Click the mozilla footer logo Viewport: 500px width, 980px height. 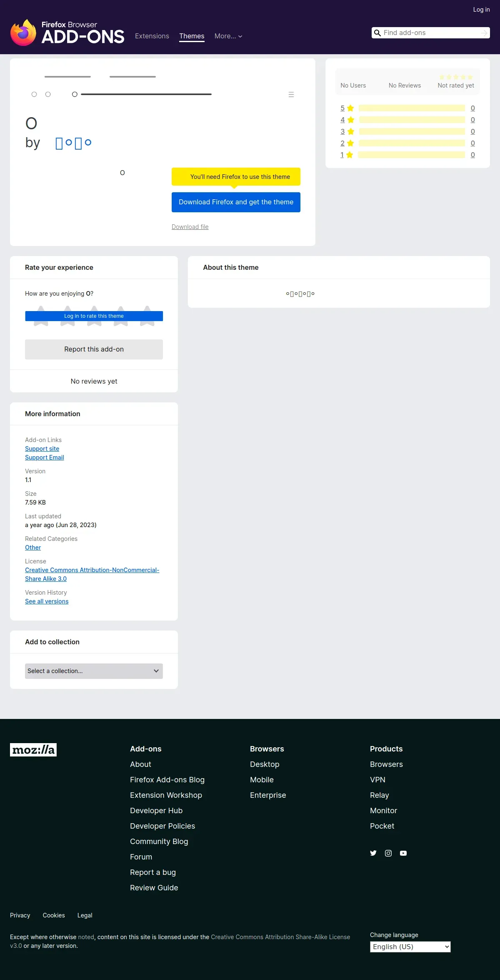pyautogui.click(x=33, y=750)
